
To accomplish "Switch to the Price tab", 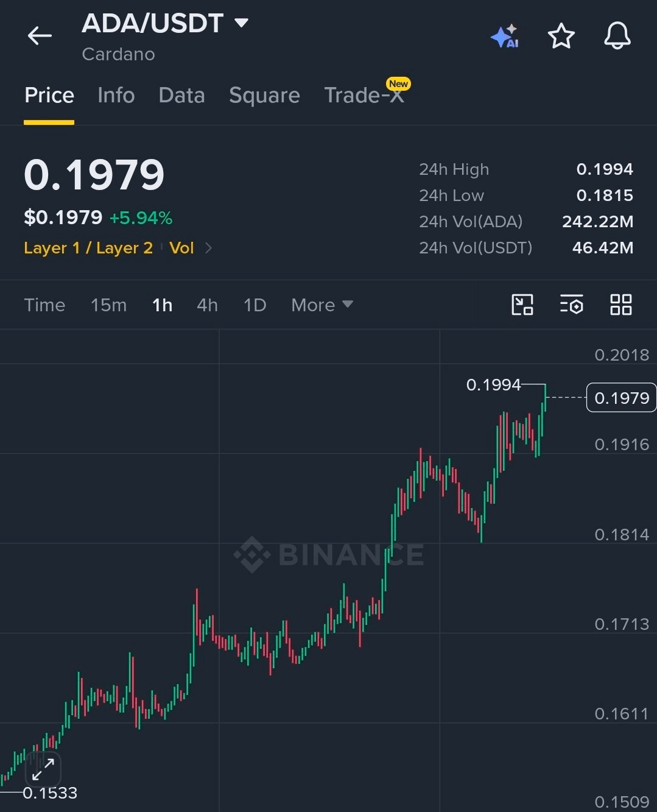I will click(x=49, y=95).
